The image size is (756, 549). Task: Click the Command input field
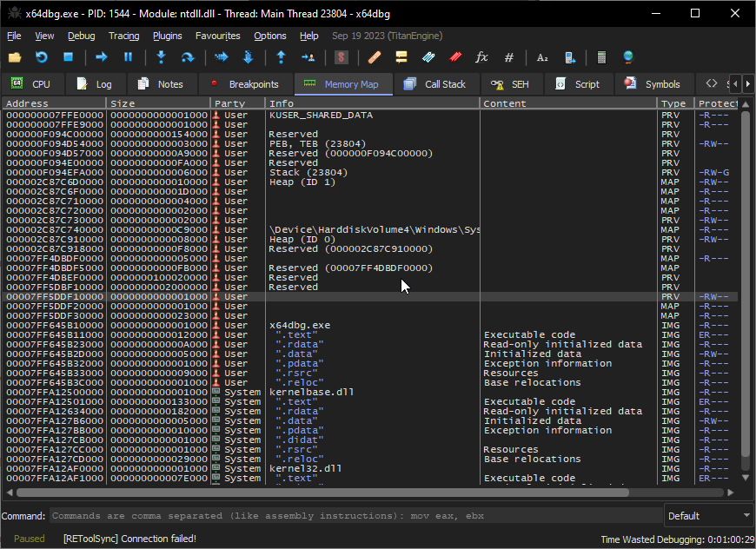348,515
